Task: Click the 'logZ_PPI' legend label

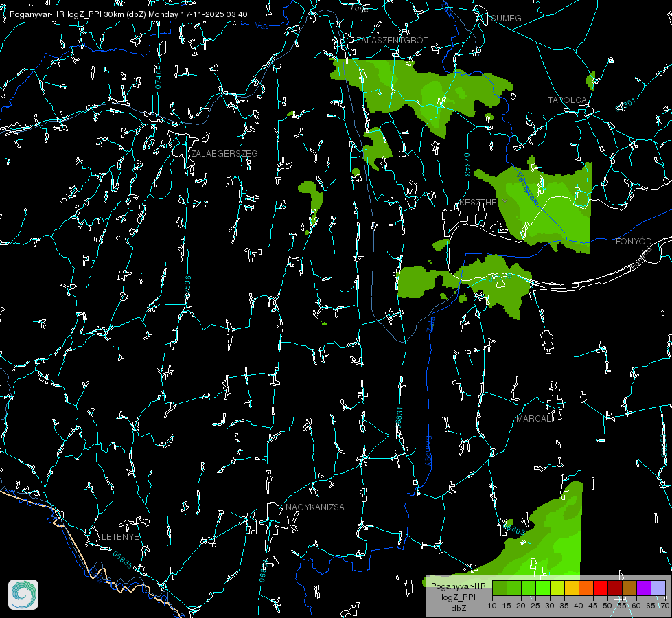Action: (458, 597)
